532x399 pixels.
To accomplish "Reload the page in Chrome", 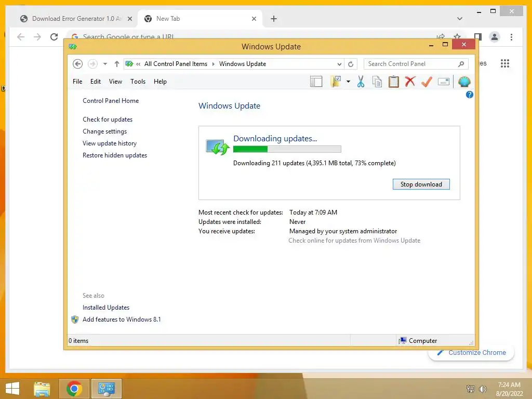I will 54,37.
